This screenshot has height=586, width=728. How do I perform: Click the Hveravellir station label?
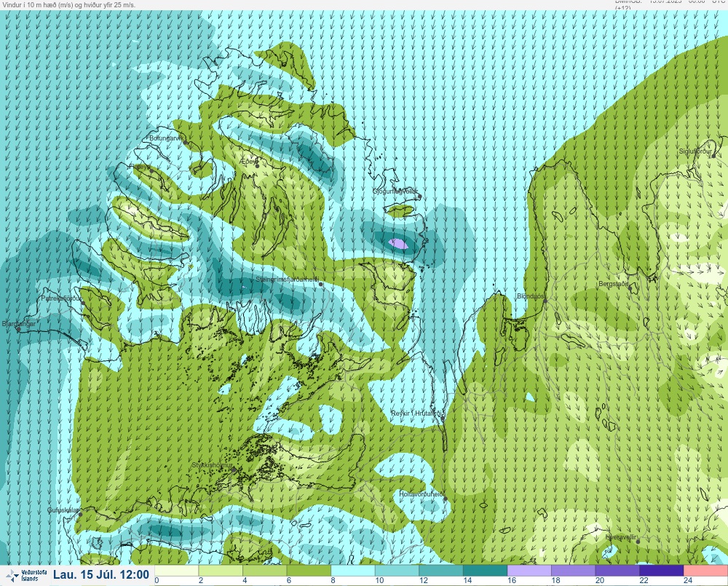click(621, 537)
